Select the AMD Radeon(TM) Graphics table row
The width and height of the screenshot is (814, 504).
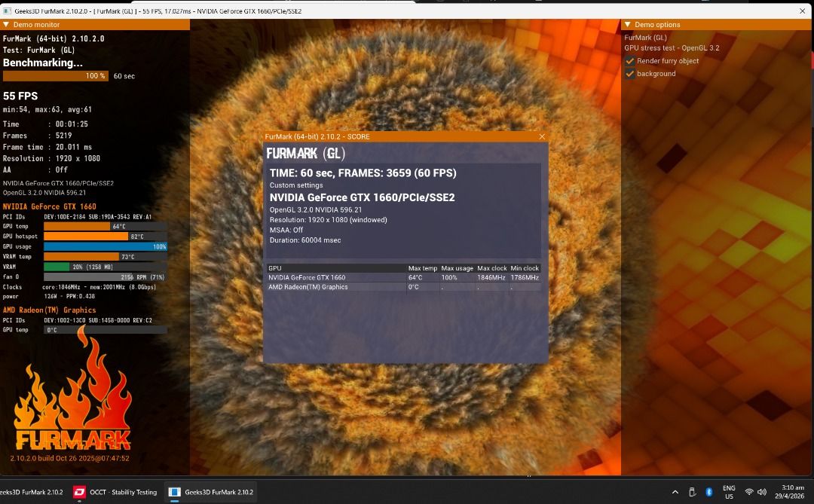click(x=404, y=287)
